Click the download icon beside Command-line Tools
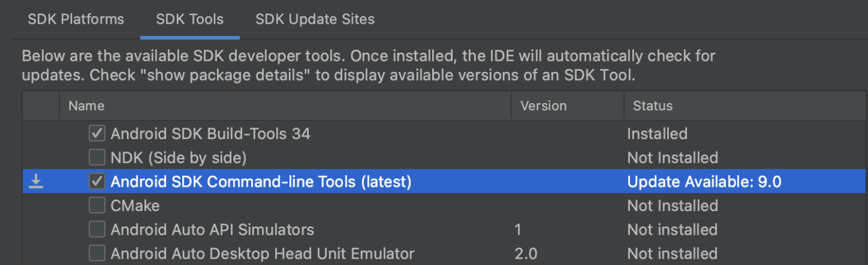The height and width of the screenshot is (265, 868). pos(37,181)
